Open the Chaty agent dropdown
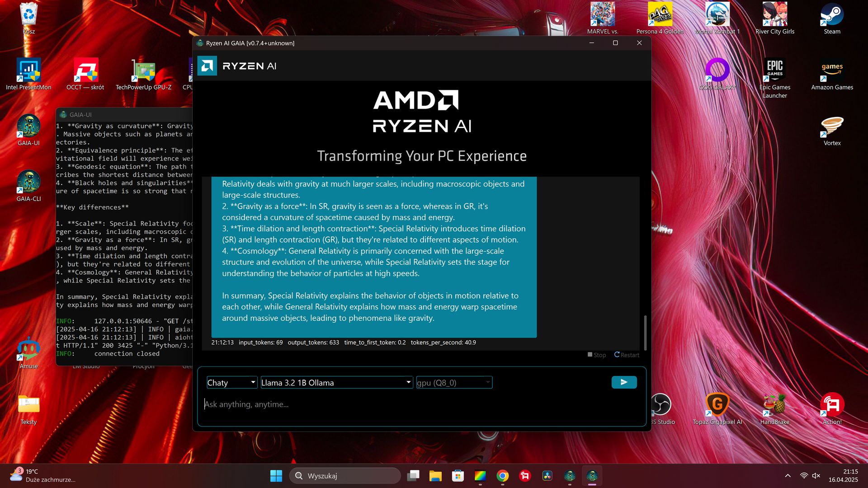This screenshot has width=868, height=488. point(232,383)
